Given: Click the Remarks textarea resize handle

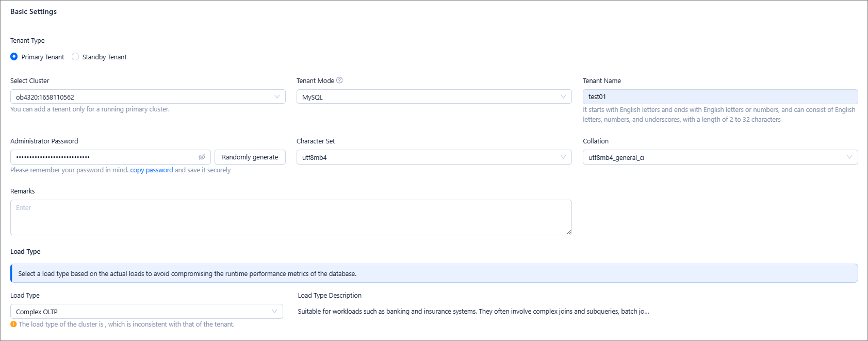Looking at the screenshot, I should (568, 232).
